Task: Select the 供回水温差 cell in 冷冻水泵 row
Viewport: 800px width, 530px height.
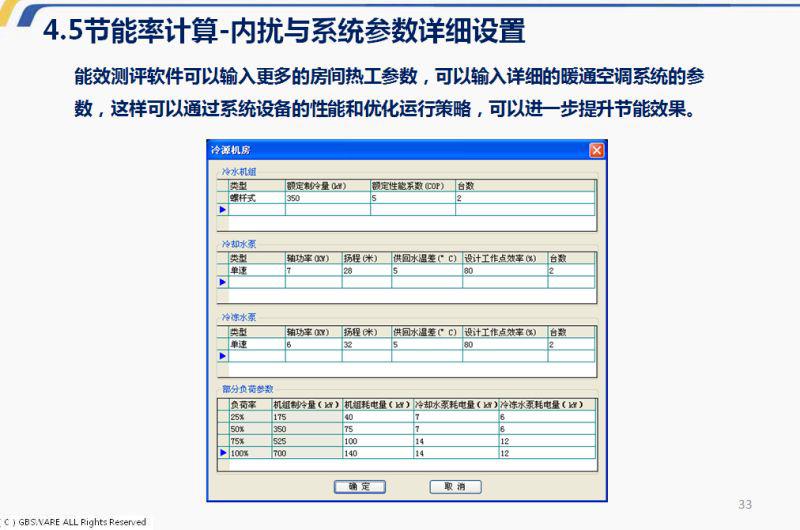Action: click(x=427, y=344)
